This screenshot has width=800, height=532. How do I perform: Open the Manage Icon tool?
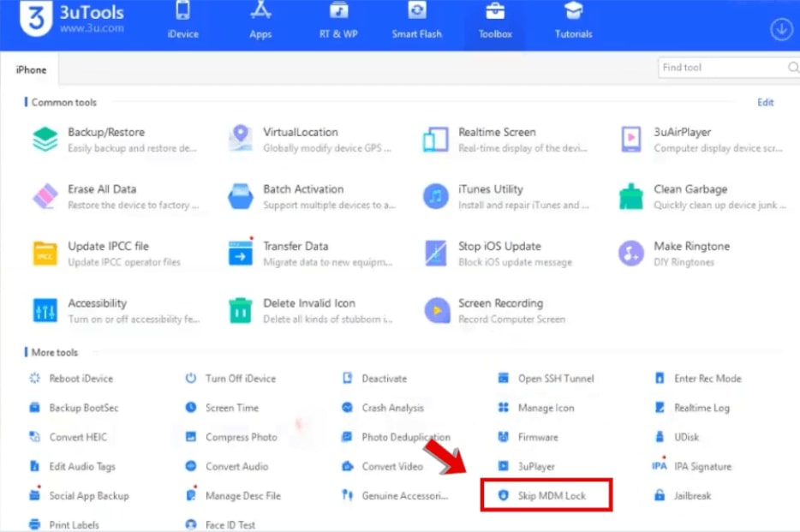535,408
